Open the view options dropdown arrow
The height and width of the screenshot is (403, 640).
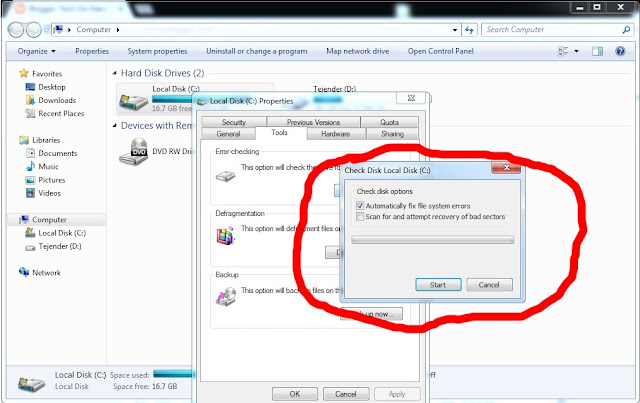pyautogui.click(x=576, y=51)
